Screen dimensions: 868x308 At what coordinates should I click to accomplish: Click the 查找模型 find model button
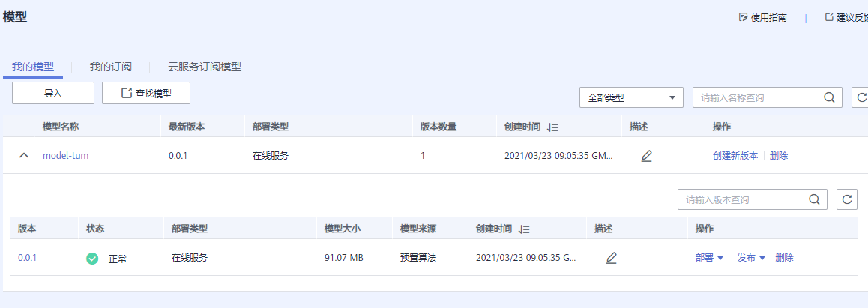point(146,94)
